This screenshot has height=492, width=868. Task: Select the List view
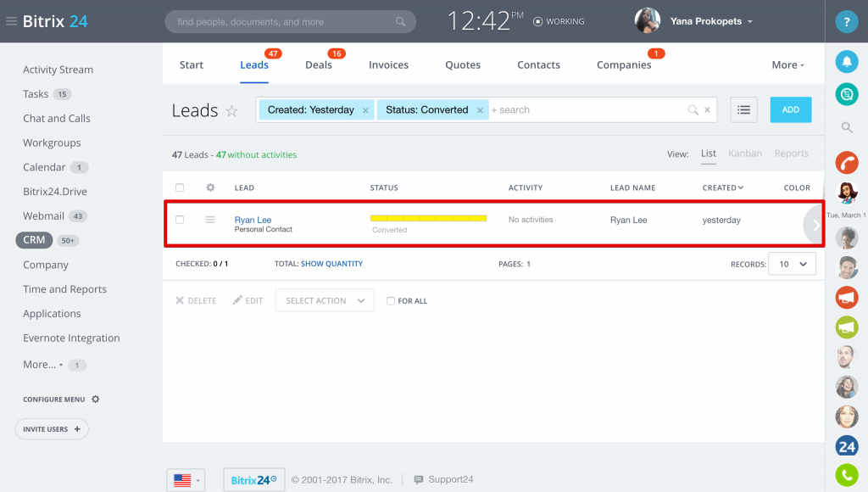(709, 154)
